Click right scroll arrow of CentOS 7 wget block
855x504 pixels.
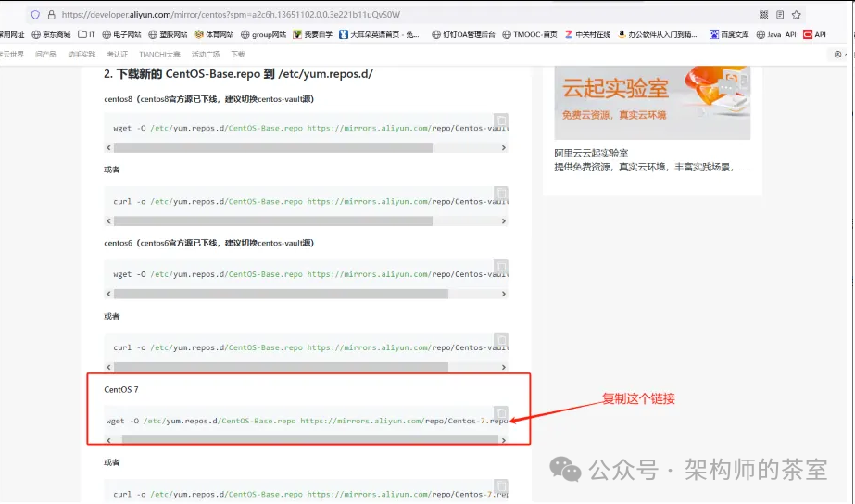pyautogui.click(x=503, y=440)
